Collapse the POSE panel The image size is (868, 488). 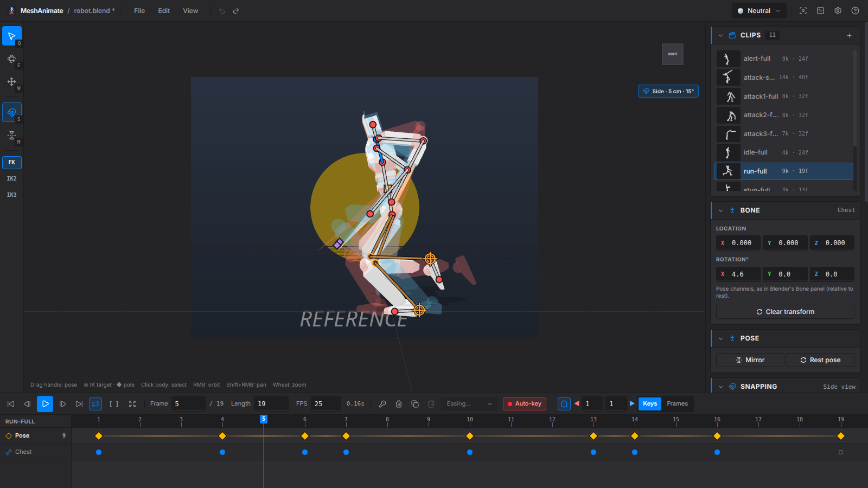pos(720,338)
